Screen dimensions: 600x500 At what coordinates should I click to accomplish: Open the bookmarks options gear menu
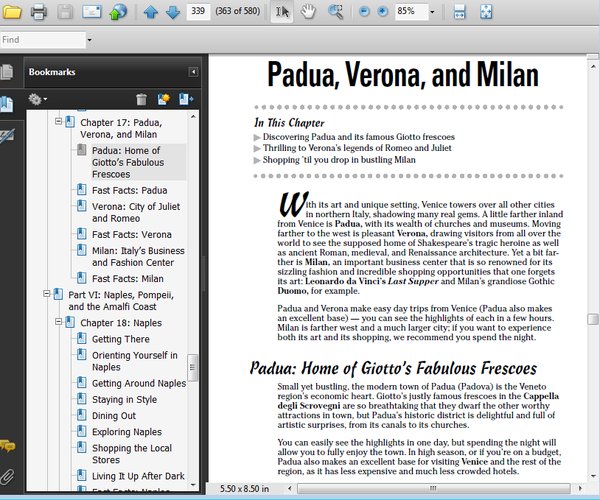(x=38, y=99)
